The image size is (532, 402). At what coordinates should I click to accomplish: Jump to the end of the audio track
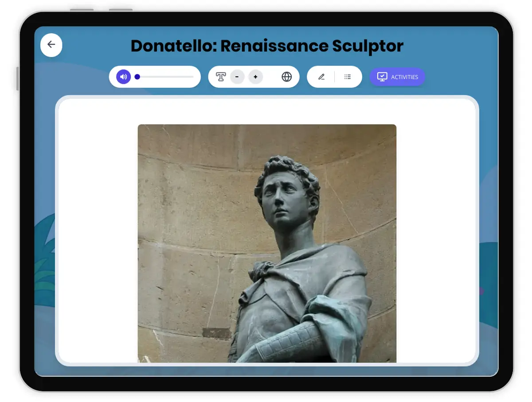(x=193, y=77)
